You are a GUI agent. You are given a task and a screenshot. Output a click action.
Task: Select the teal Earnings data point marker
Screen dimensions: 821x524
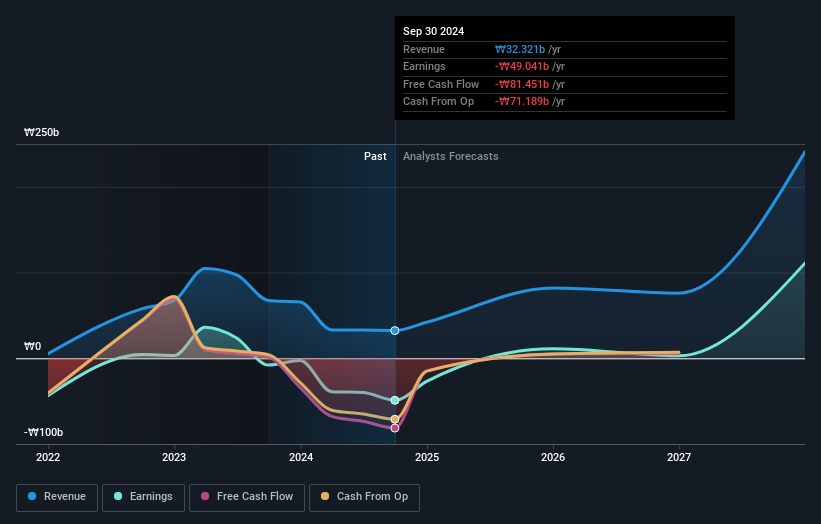click(x=395, y=400)
